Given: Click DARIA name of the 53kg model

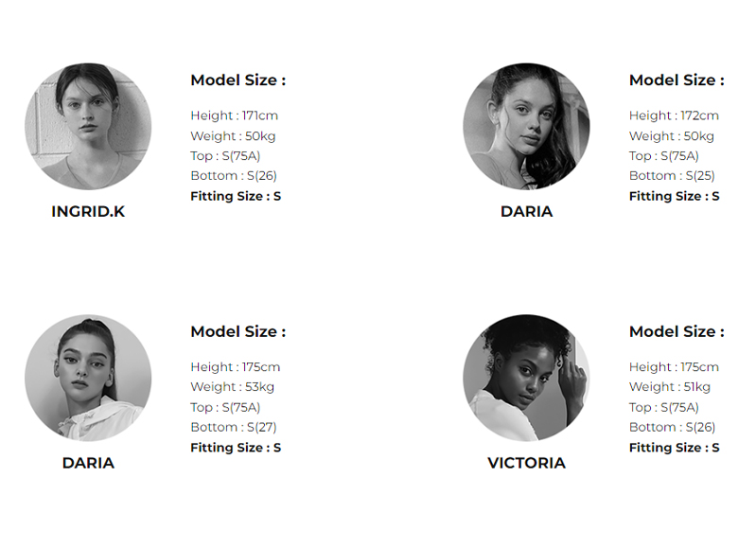Looking at the screenshot, I should 88,463.
